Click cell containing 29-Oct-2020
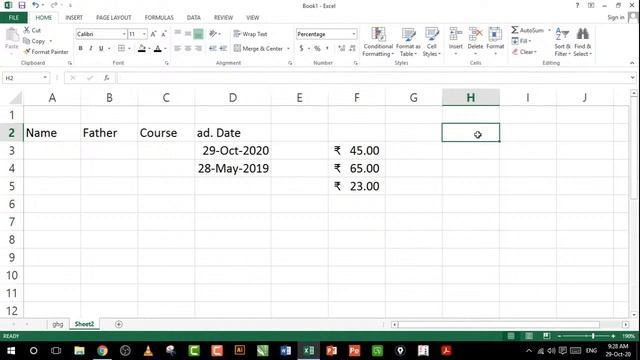The image size is (640, 360). pos(233,151)
